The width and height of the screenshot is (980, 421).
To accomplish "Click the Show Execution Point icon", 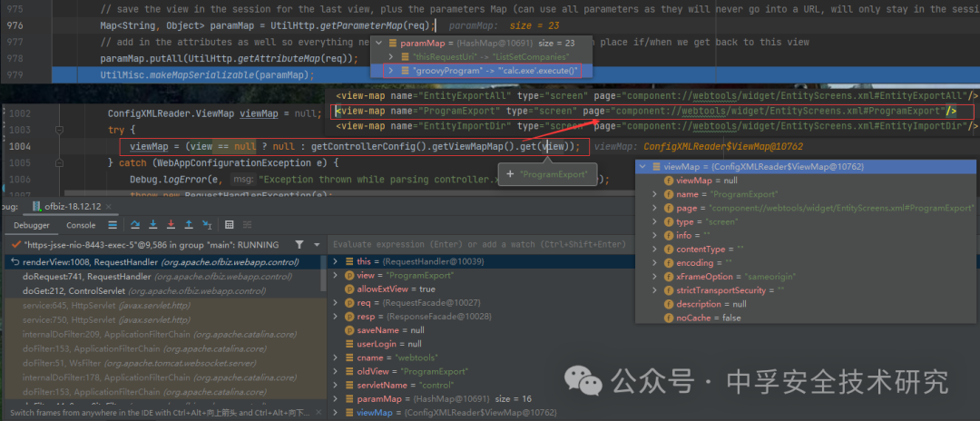I will (x=113, y=225).
